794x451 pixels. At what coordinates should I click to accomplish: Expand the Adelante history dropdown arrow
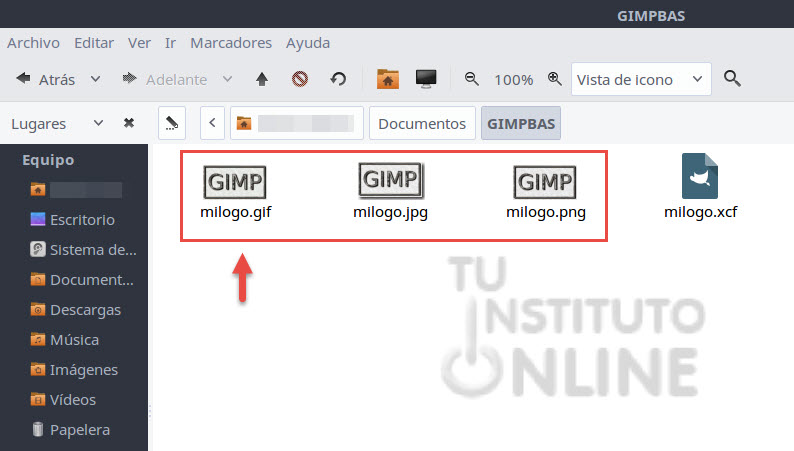pos(227,79)
